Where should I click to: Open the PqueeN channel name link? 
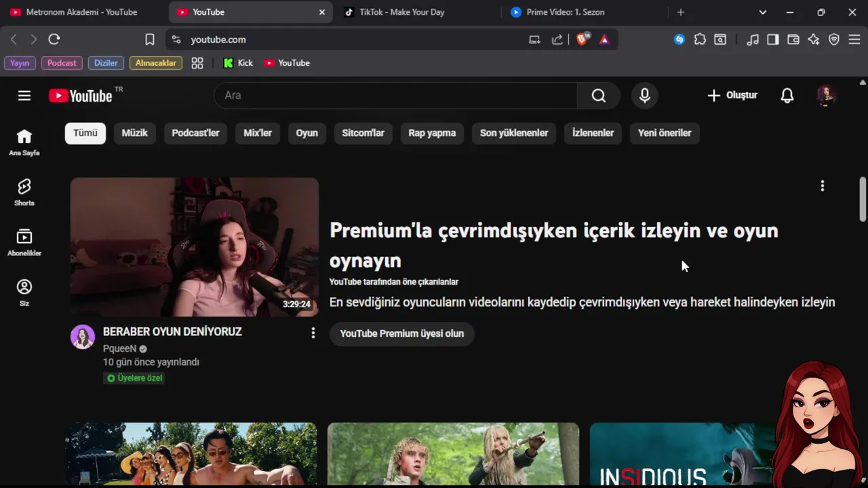click(119, 348)
